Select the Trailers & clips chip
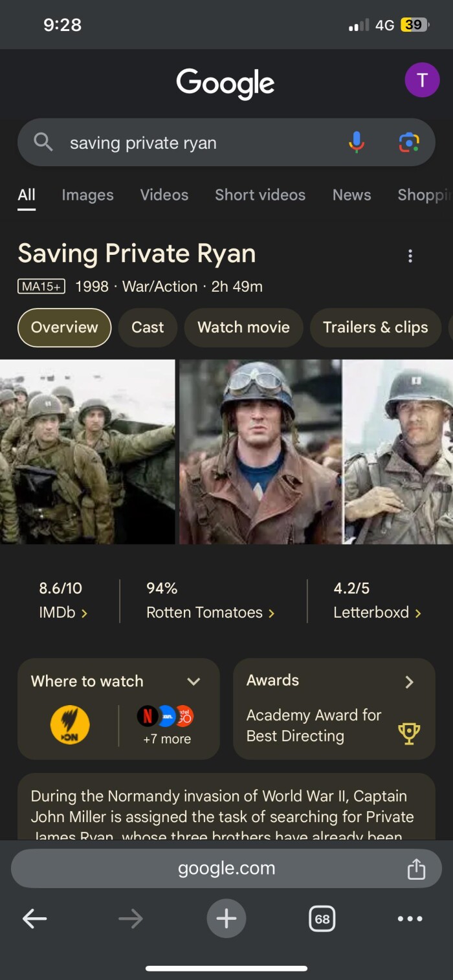 click(375, 327)
